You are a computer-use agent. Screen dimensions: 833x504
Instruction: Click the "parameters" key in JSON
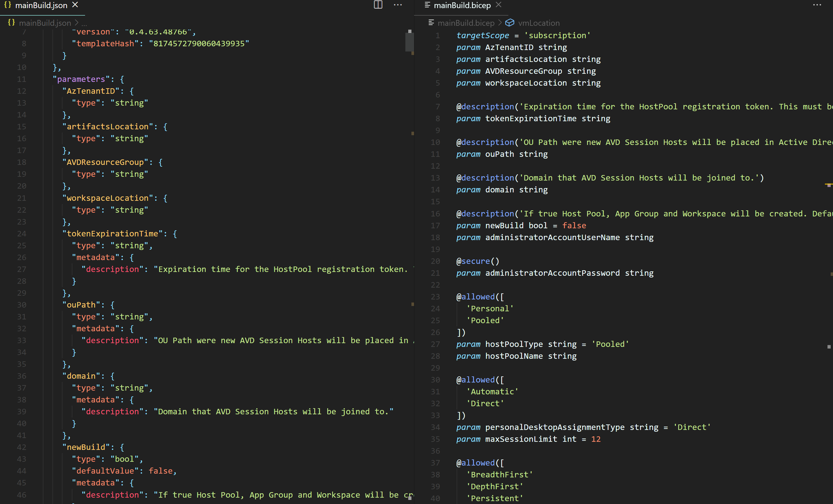pos(81,79)
